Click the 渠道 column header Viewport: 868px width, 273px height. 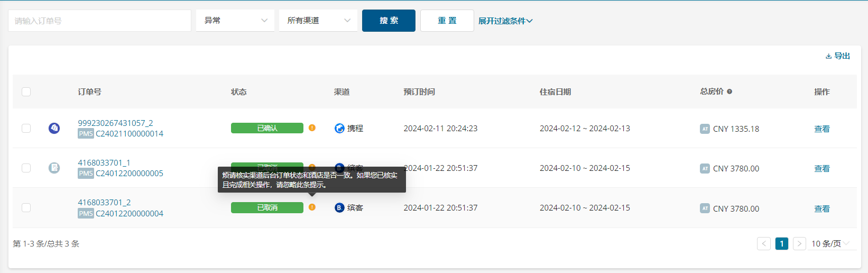click(x=342, y=92)
